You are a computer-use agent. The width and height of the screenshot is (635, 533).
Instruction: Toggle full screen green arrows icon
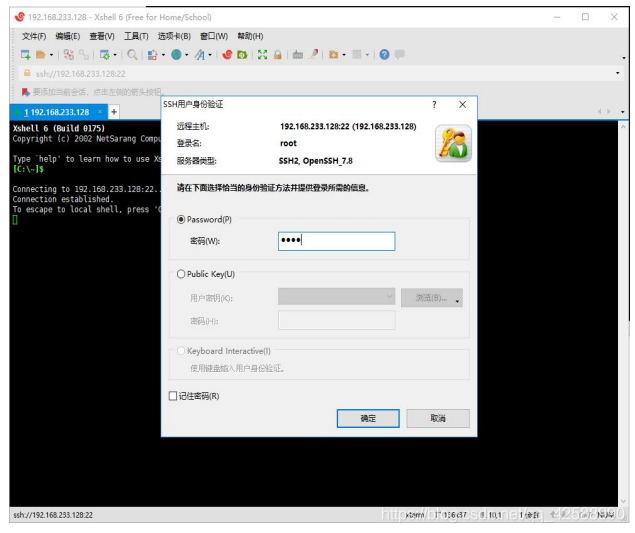262,55
